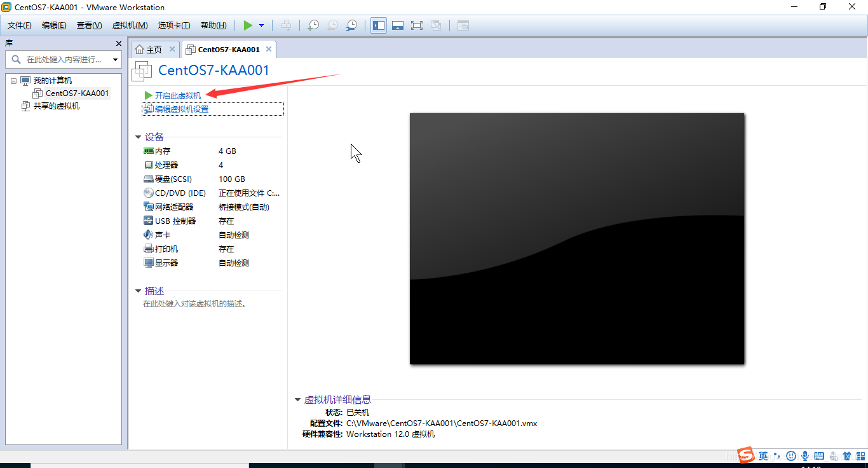Click the Sogou soft keyboard icon

click(819, 456)
